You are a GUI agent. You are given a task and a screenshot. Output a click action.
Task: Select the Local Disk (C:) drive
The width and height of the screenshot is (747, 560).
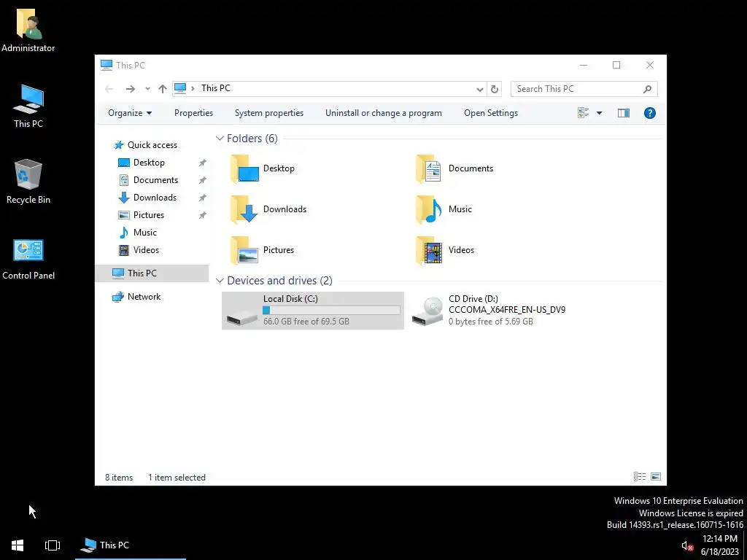tap(312, 311)
